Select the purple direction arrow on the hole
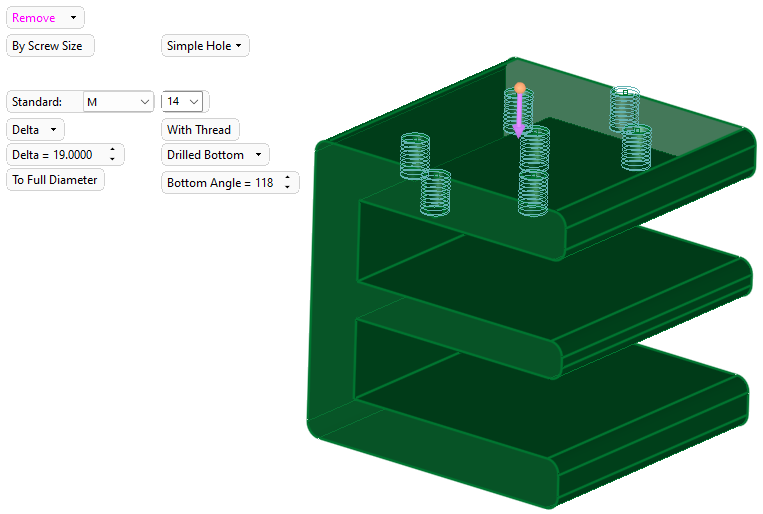This screenshot has height=514, width=763. click(519, 118)
